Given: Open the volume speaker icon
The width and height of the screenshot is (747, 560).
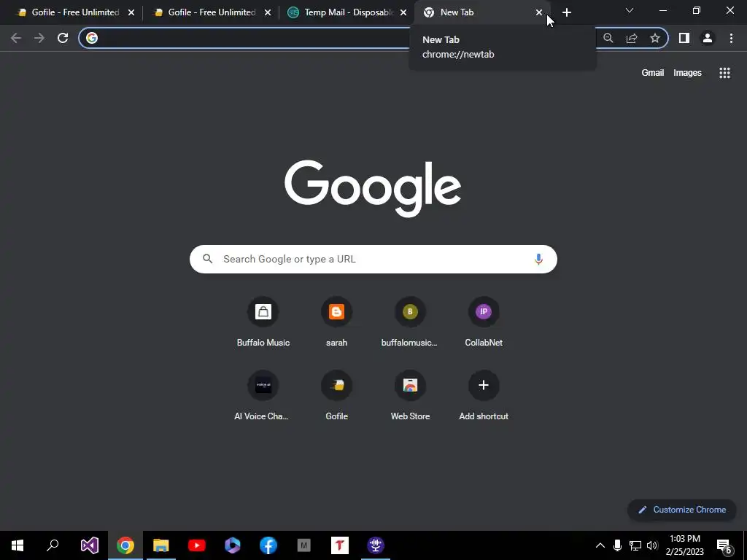Looking at the screenshot, I should click(652, 545).
